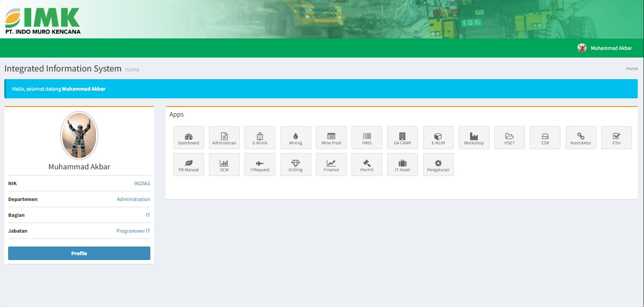Viewport: 644px width, 307px height.
Task: Open the GA CAMP building icon
Action: [x=402, y=138]
